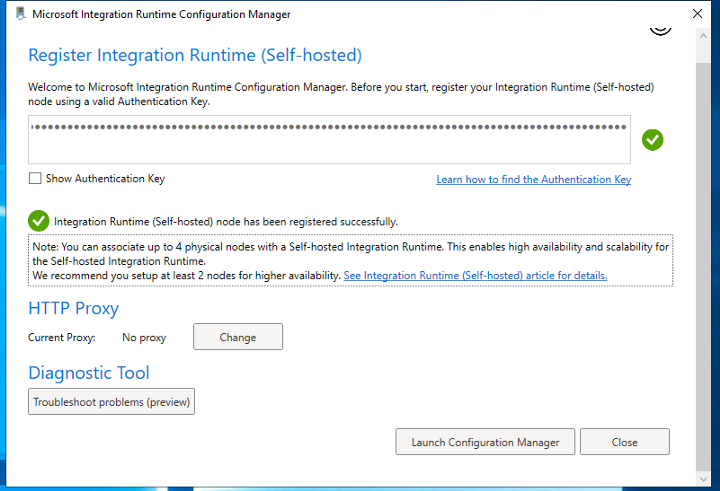
Task: Close the window using the title bar X
Action: click(697, 14)
